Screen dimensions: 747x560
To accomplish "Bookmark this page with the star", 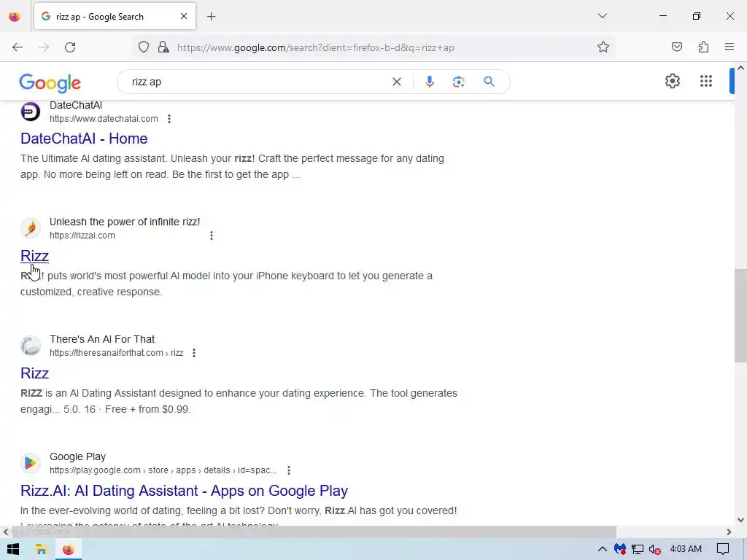I will coord(603,47).
